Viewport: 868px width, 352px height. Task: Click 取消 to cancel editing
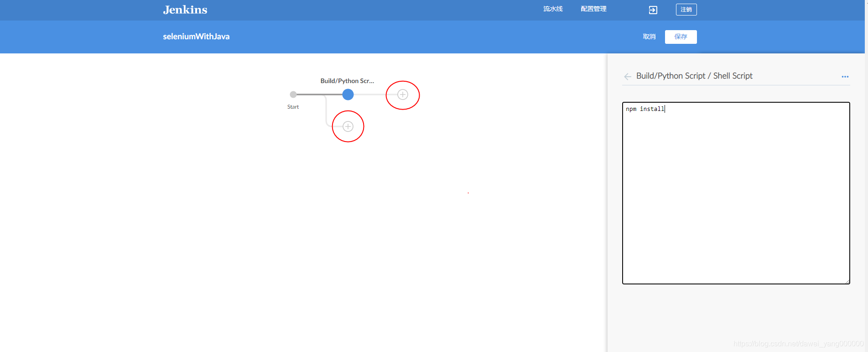(x=649, y=37)
